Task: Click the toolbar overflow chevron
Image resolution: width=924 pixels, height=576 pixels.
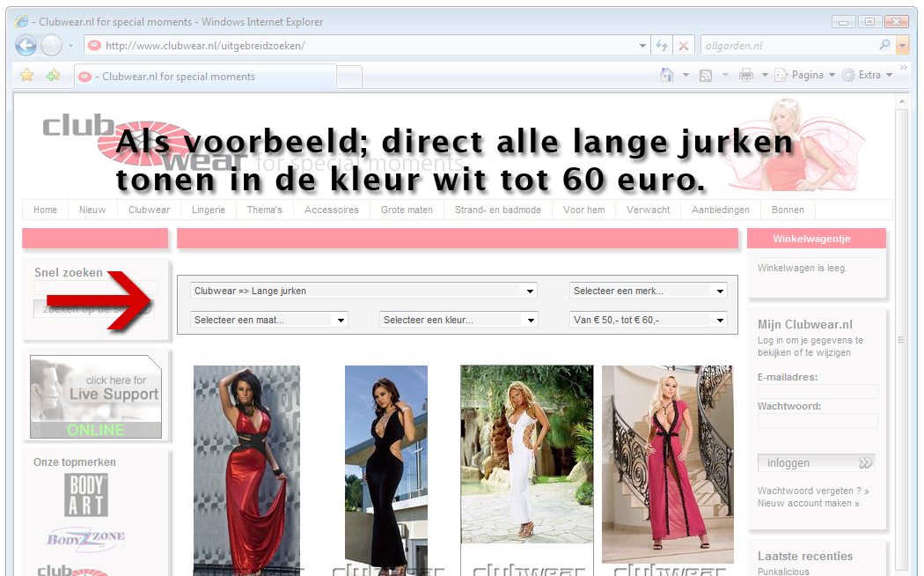Action: tap(904, 67)
